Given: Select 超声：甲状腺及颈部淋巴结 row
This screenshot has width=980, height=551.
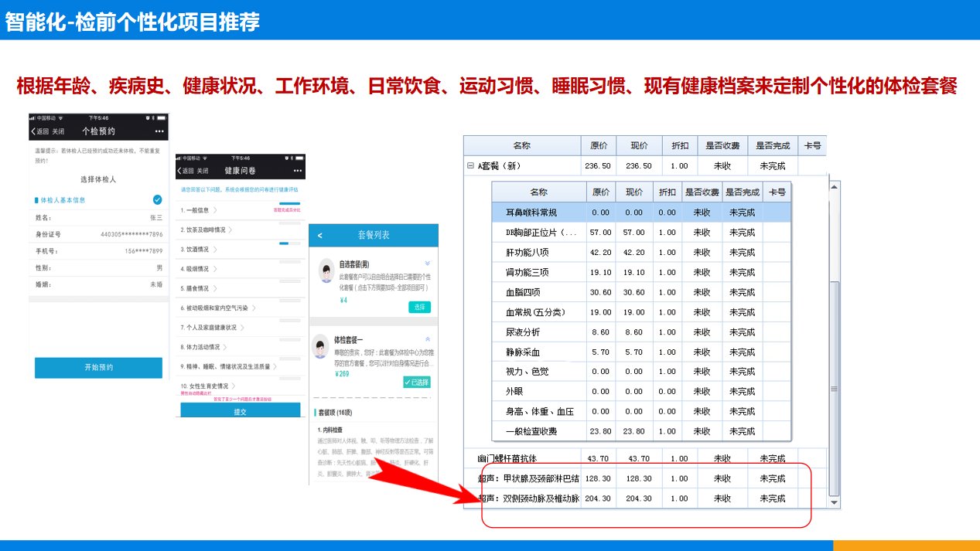Looking at the screenshot, I should coord(645,478).
